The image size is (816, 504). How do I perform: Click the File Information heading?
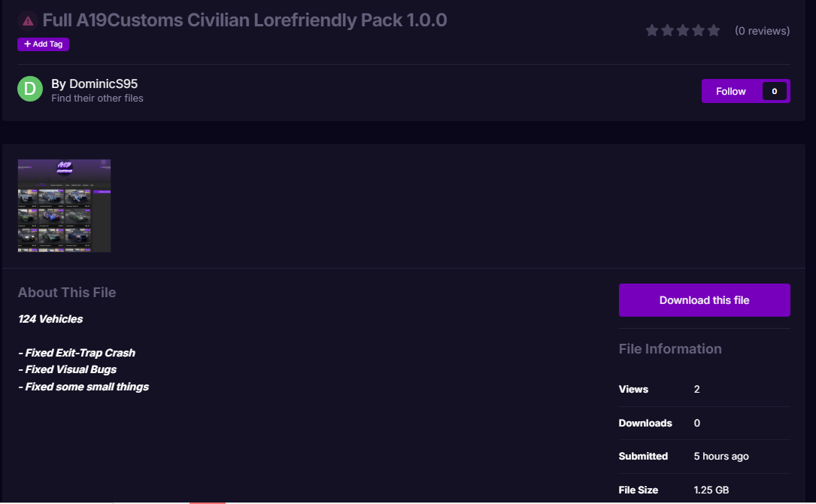tap(670, 349)
